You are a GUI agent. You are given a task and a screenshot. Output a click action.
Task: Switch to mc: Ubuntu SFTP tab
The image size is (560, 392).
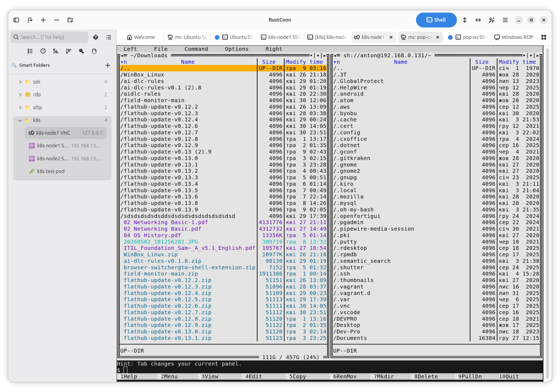tap(187, 37)
